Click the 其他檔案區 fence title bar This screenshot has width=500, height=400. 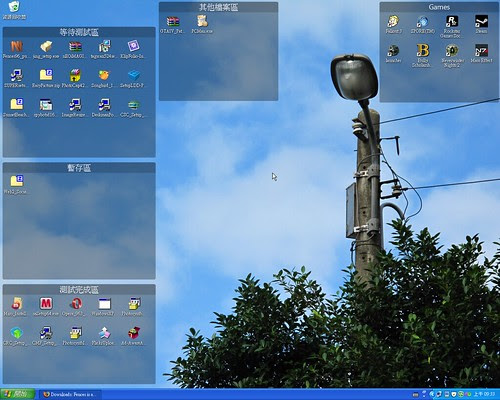[218, 7]
